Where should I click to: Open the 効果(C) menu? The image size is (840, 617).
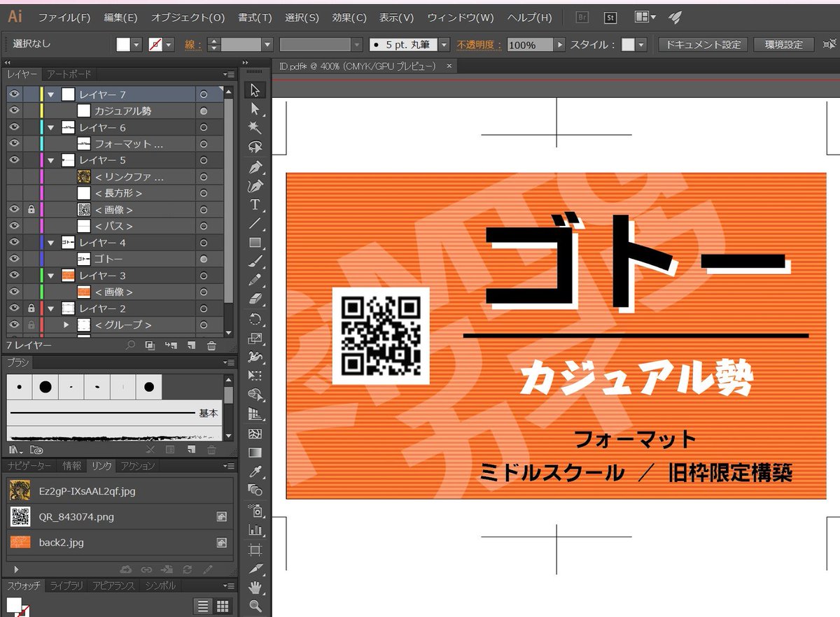[349, 17]
